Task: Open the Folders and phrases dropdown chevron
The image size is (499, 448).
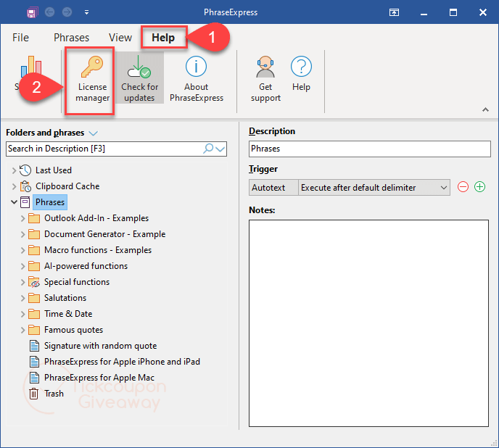Action: [x=94, y=133]
